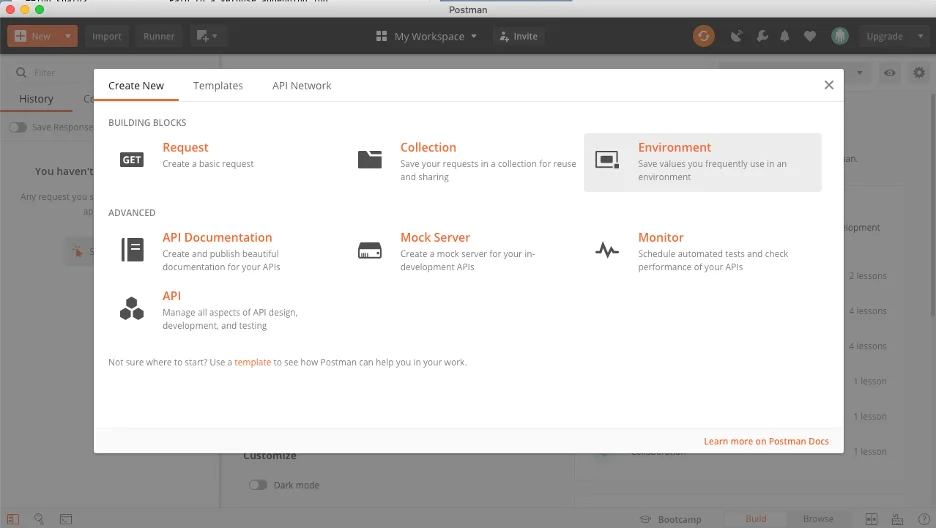Screen dimensions: 936x528
Task: Open Learn more on Postman Docs
Action: [x=766, y=441]
